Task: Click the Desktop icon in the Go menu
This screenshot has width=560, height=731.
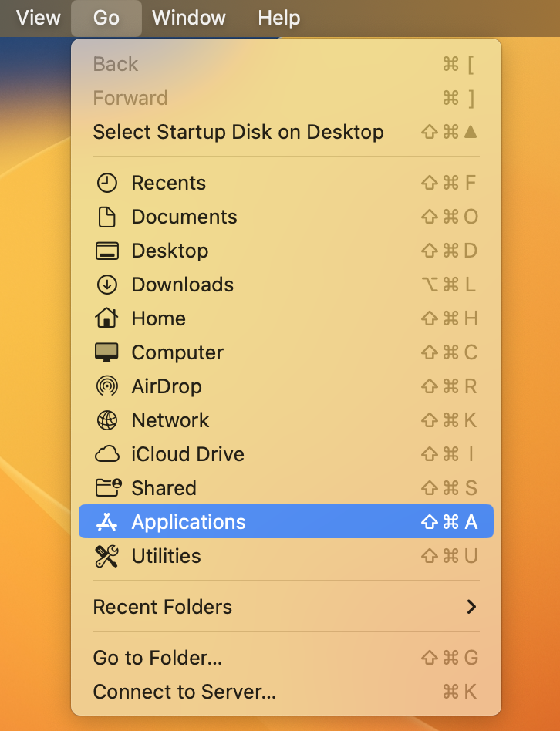Action: click(106, 251)
